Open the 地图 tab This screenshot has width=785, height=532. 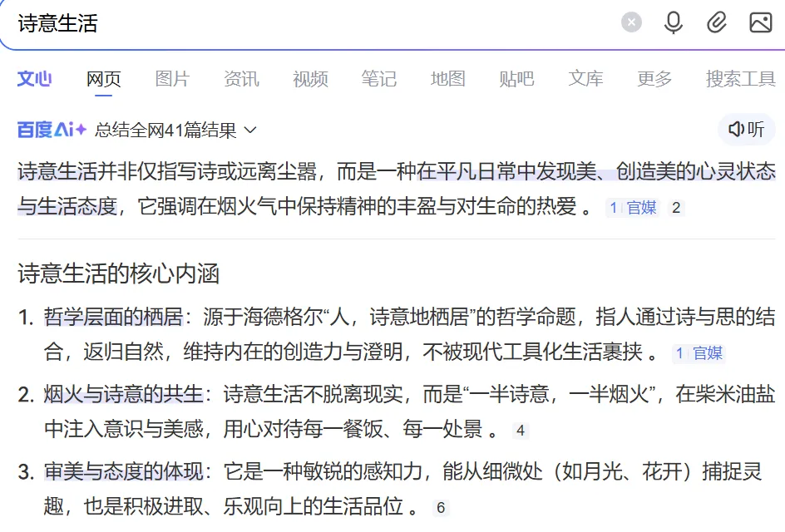447,78
